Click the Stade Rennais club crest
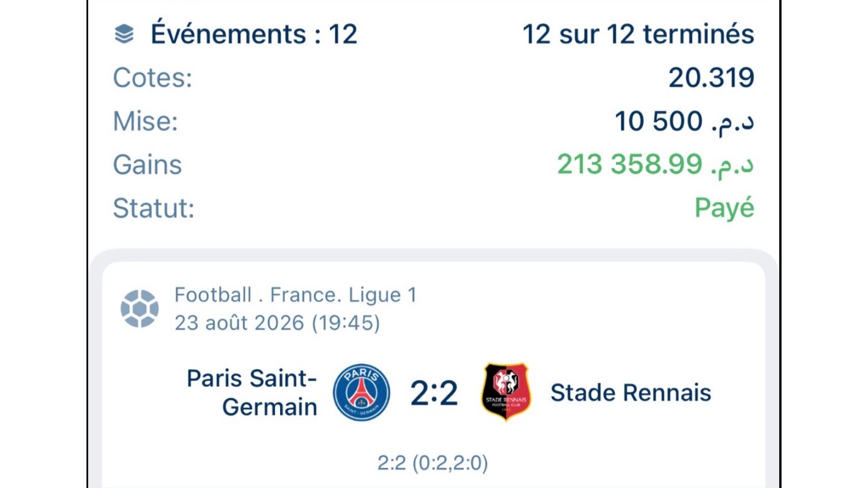The width and height of the screenshot is (868, 488). click(506, 392)
